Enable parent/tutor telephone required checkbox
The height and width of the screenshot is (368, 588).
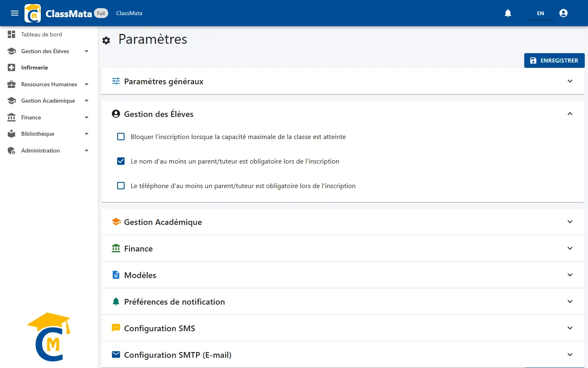[121, 186]
